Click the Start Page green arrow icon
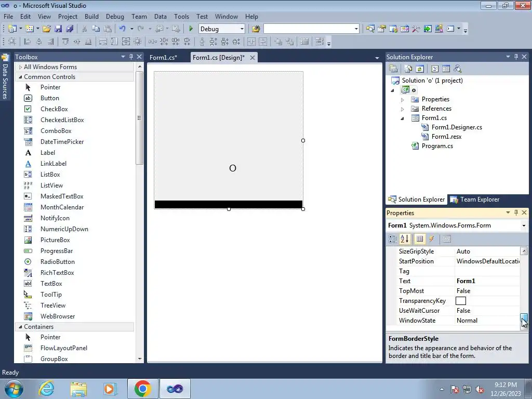 (428, 29)
